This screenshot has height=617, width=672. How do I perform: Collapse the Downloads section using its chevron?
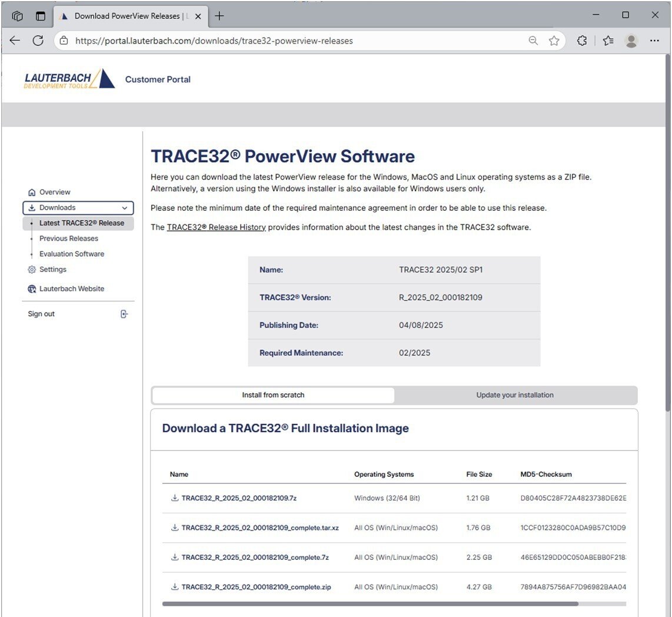124,207
